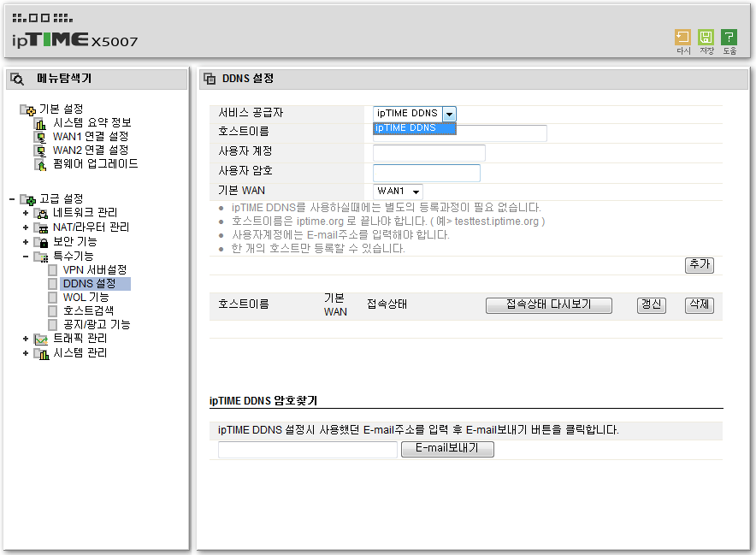Focus the 사용자 계정 input field
Image resolution: width=756 pixels, height=555 pixels.
coord(429,153)
